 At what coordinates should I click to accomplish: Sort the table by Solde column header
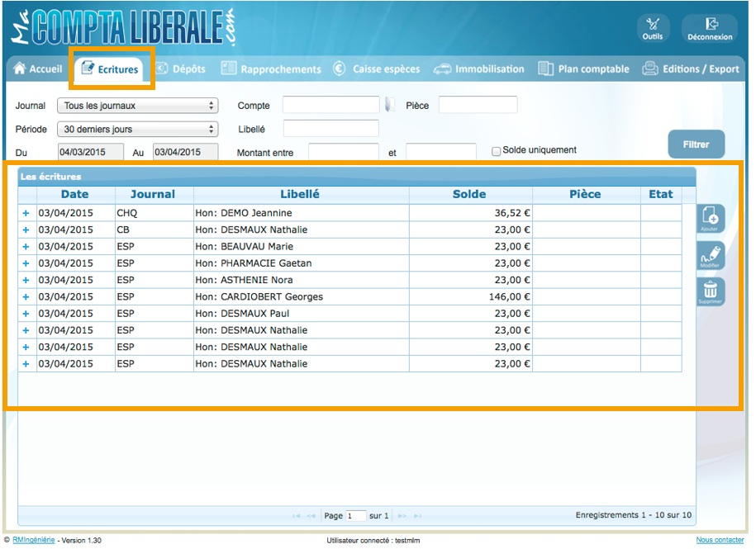click(469, 195)
